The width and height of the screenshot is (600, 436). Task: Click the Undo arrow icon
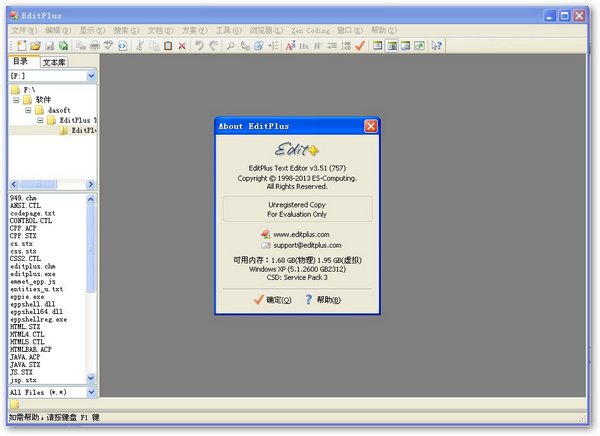[199, 46]
